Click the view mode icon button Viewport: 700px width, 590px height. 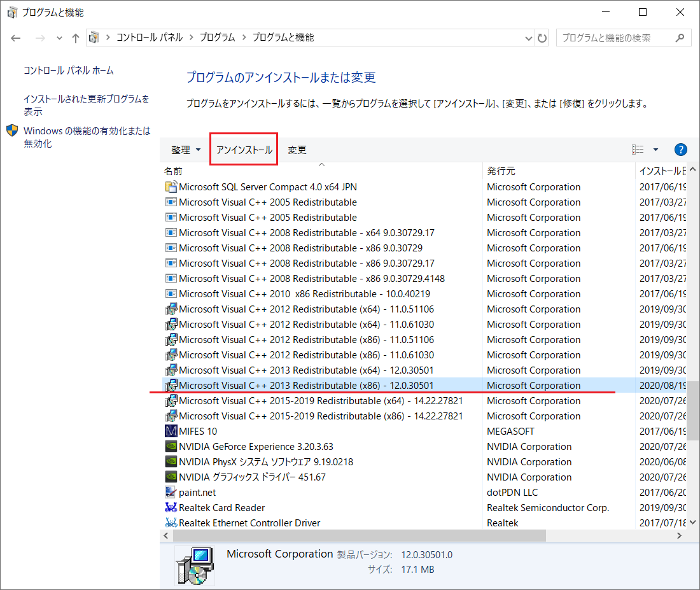[638, 150]
